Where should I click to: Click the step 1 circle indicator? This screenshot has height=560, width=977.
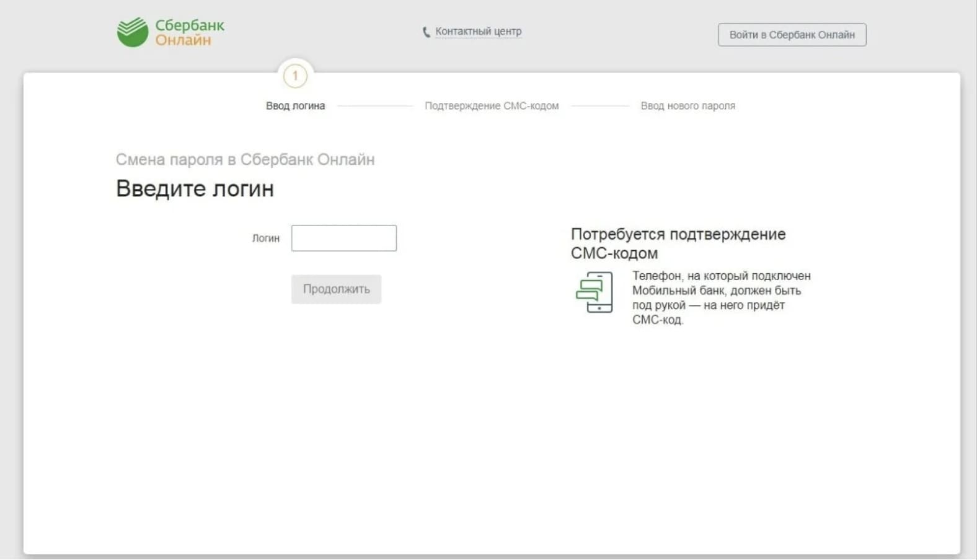tap(295, 76)
